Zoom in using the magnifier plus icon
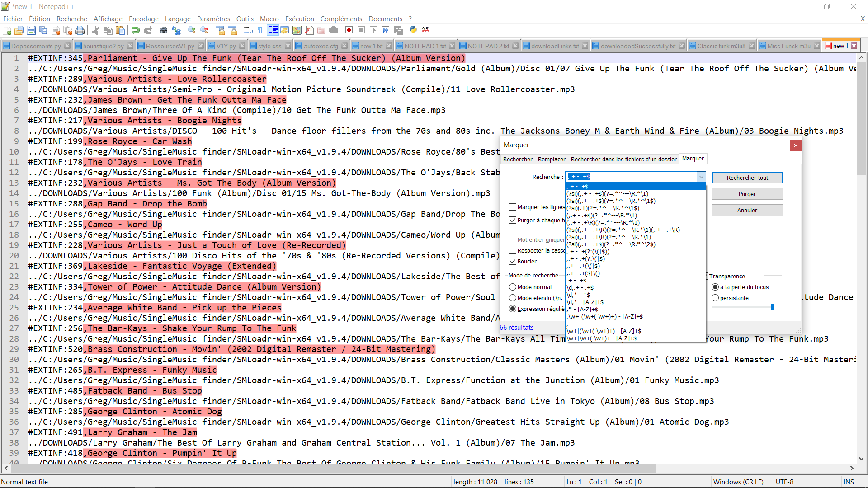The height and width of the screenshot is (488, 868). click(x=192, y=30)
